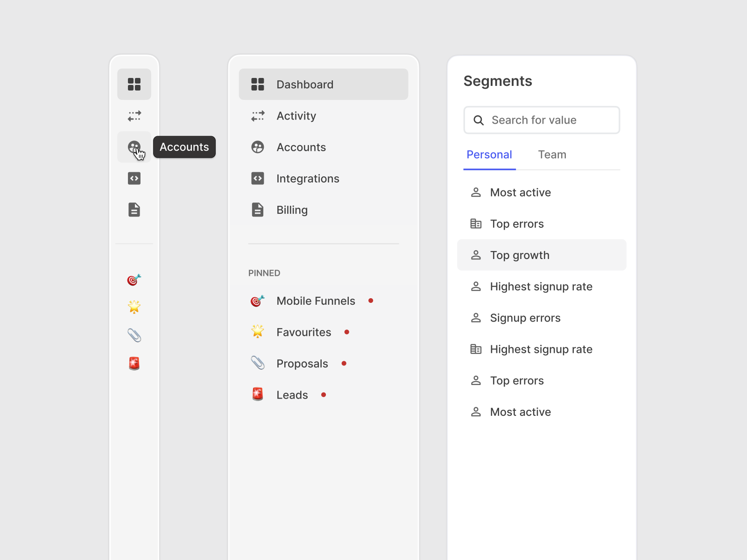This screenshot has width=747, height=560.
Task: Select the Signup errors segment
Action: [x=525, y=318]
